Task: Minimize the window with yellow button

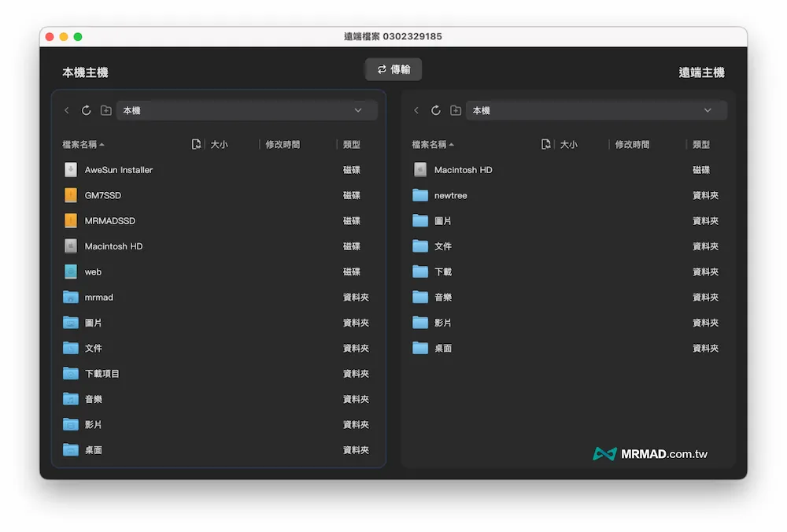Action: coord(64,37)
